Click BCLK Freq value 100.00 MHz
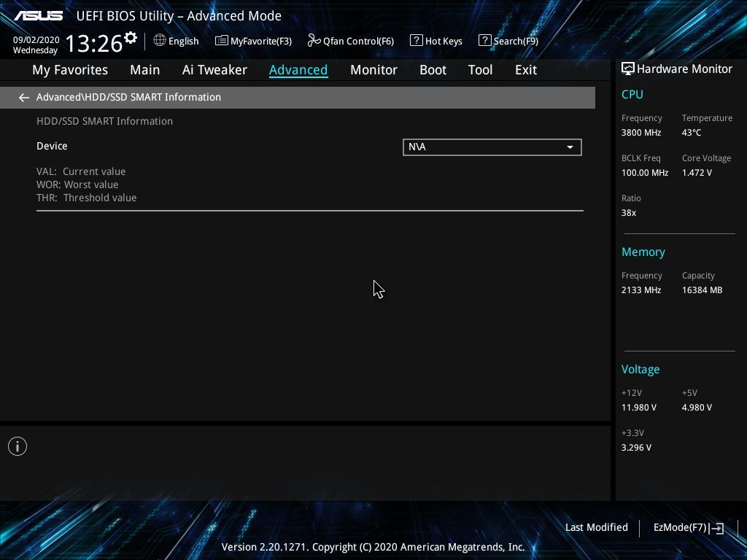The height and width of the screenshot is (560, 747). click(645, 172)
